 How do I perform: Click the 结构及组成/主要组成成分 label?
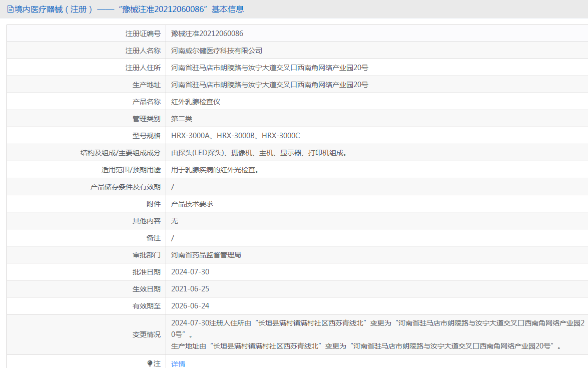121,153
